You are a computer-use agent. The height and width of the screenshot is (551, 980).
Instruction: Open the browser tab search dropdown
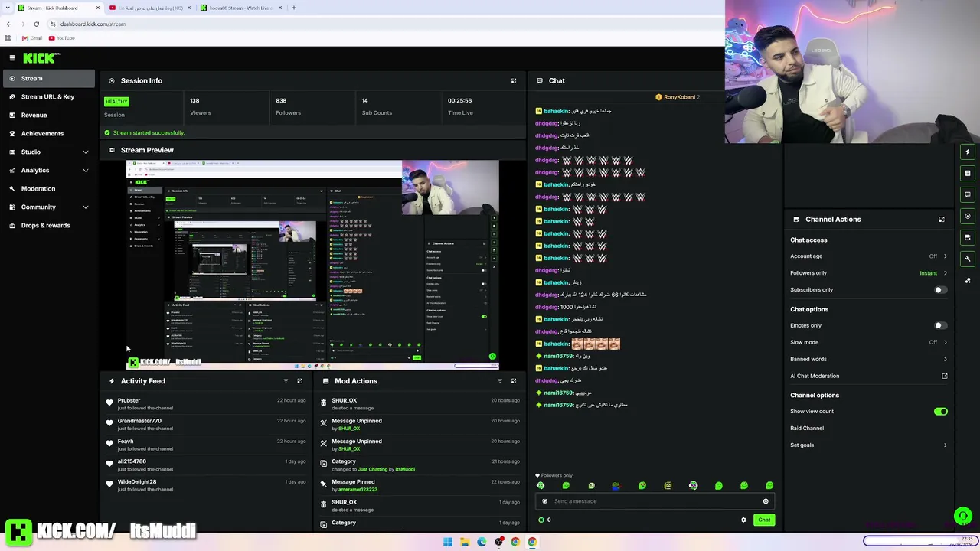pos(7,8)
